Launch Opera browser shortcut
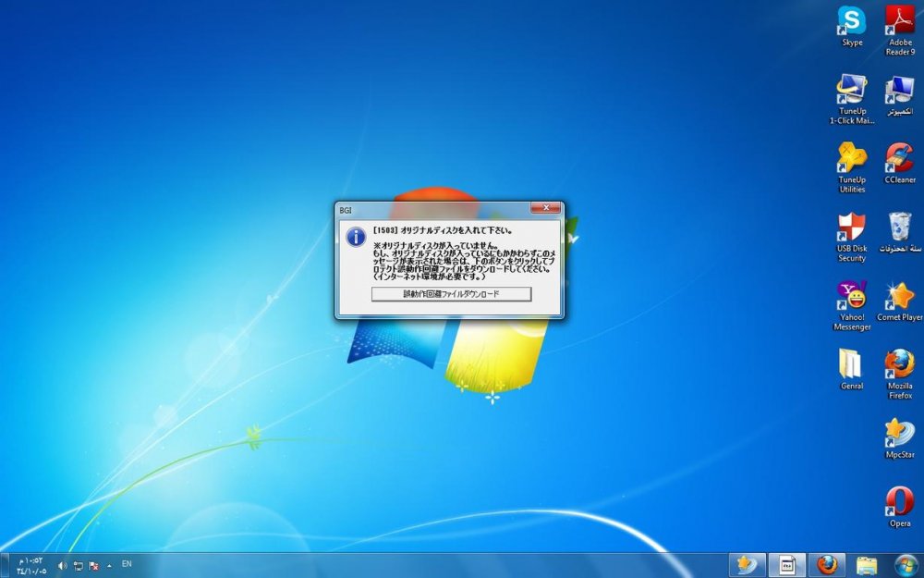This screenshot has width=924, height=578. pos(899,502)
